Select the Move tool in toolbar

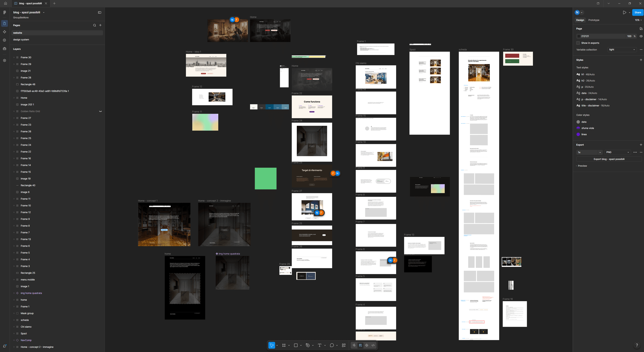point(271,345)
